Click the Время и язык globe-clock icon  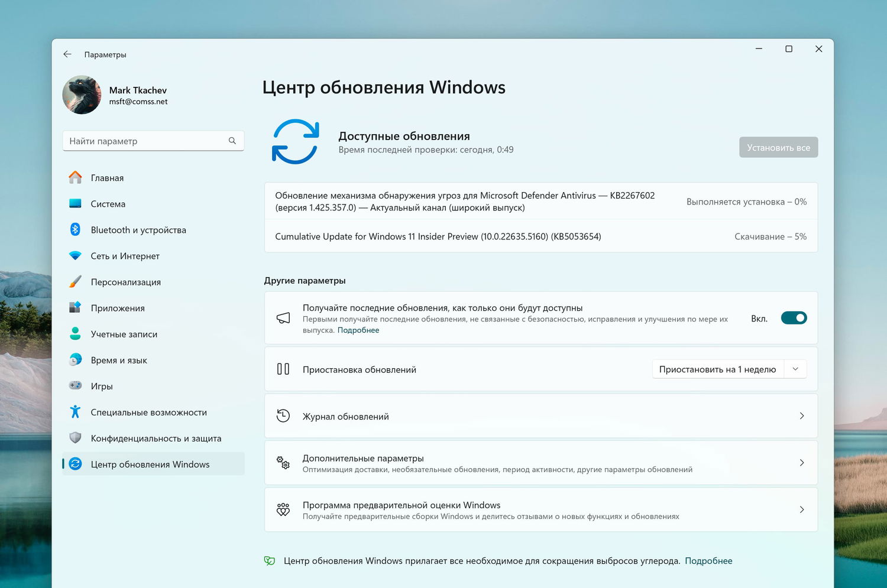point(75,359)
